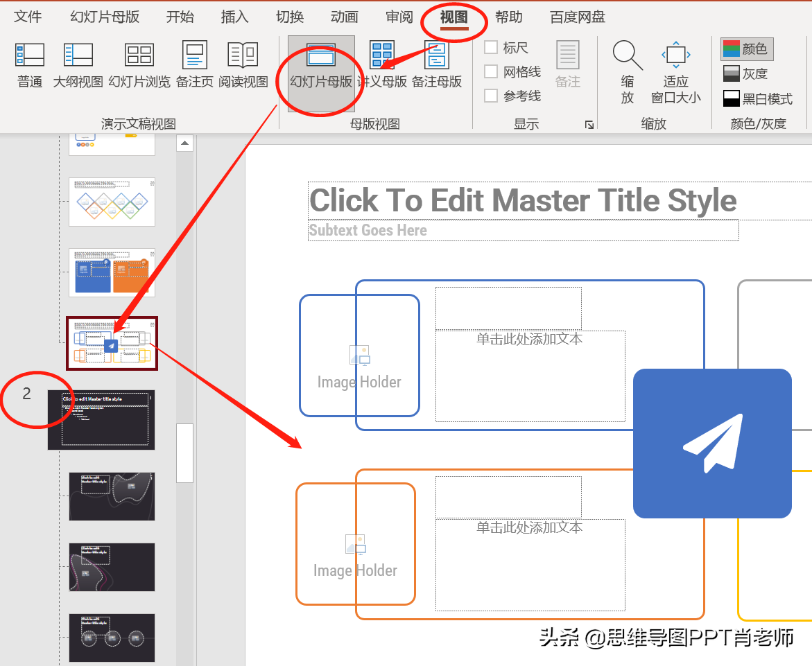This screenshot has width=812, height=666.
Task: Select the blue paper-plane icon square
Action: (x=713, y=444)
